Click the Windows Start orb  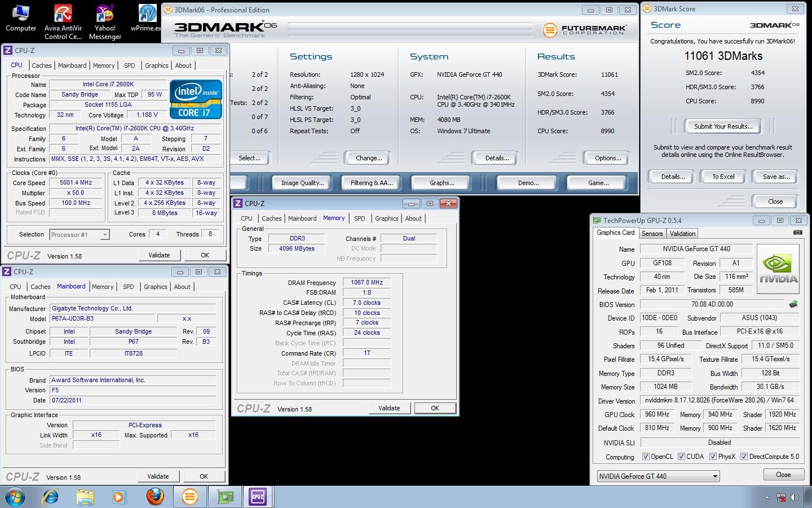[x=15, y=497]
